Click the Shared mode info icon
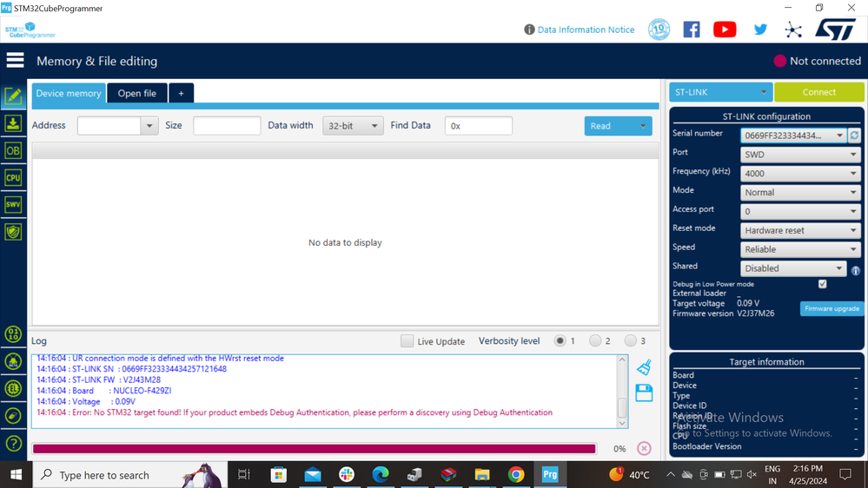The height and width of the screenshot is (488, 868). click(855, 271)
